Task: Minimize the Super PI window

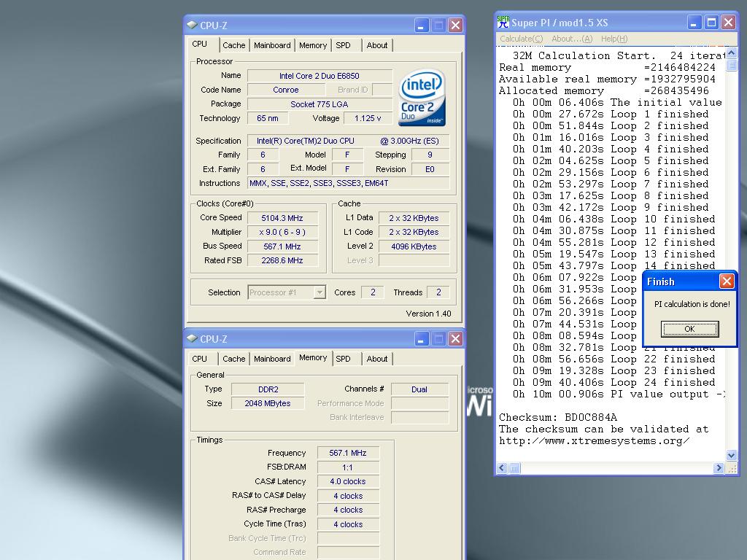Action: (694, 23)
